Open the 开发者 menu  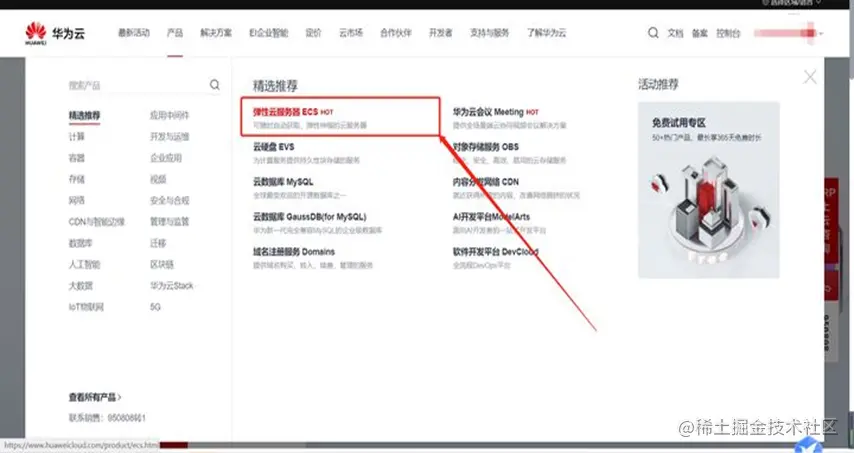click(441, 33)
